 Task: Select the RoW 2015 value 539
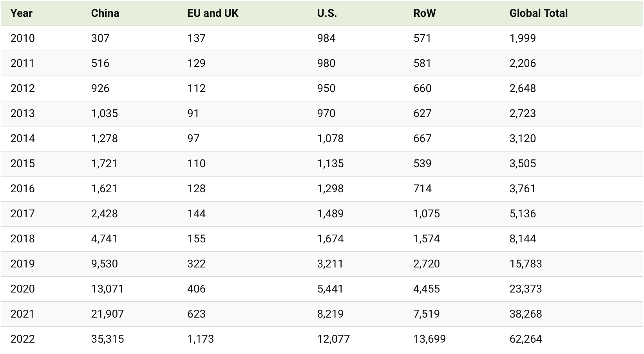tap(422, 164)
